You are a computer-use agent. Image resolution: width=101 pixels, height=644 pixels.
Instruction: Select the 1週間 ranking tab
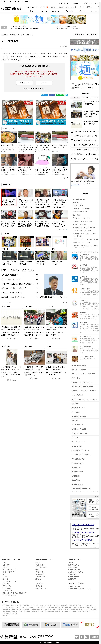click(x=86, y=98)
